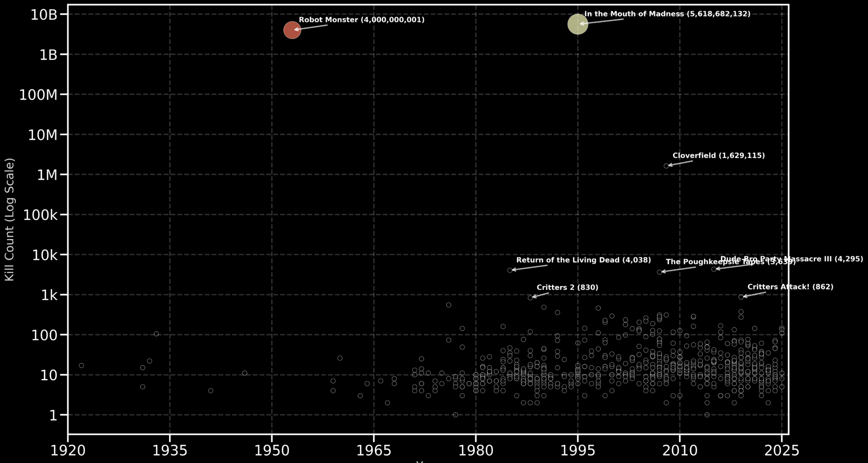
Task: Select the Cloverfield (1,629,115) annotation label
Action: (x=718, y=155)
